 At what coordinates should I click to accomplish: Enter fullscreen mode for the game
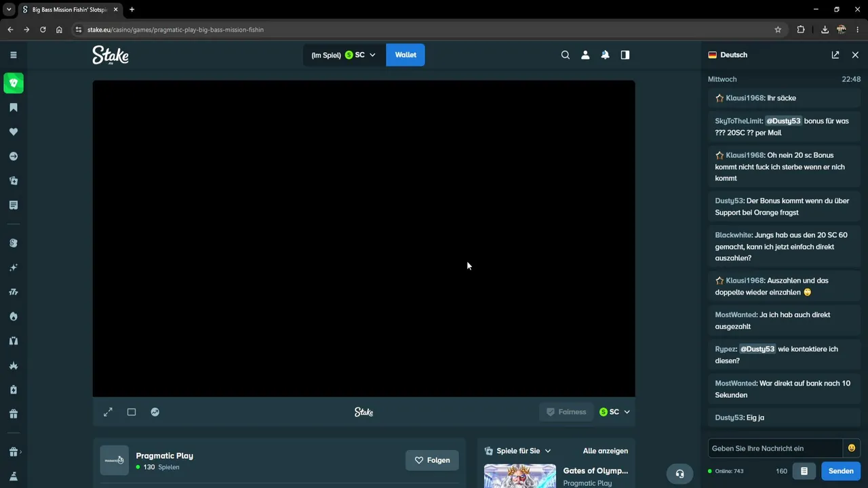point(108,412)
